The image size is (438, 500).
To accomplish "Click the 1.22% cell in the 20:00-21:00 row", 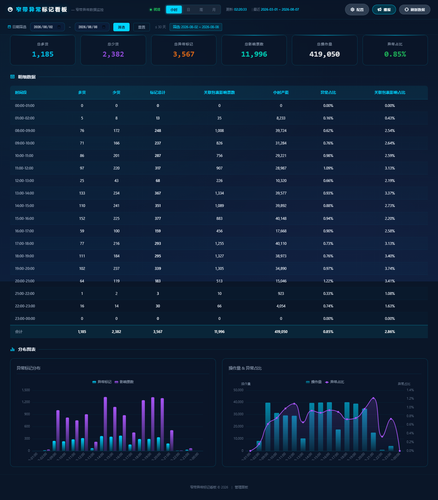I will tap(328, 281).
